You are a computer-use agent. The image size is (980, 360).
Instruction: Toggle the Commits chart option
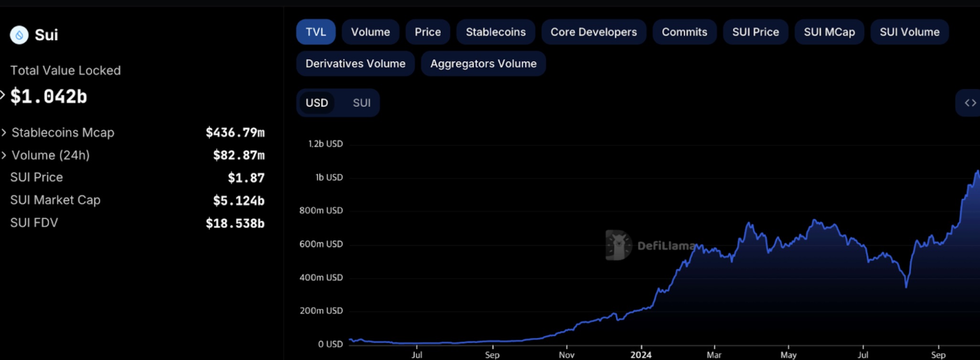click(684, 32)
